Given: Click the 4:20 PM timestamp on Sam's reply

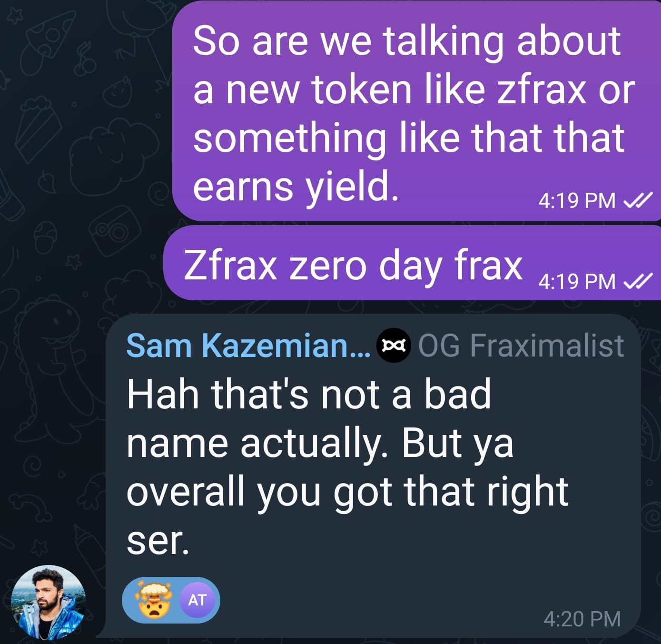Looking at the screenshot, I should click(x=582, y=619).
